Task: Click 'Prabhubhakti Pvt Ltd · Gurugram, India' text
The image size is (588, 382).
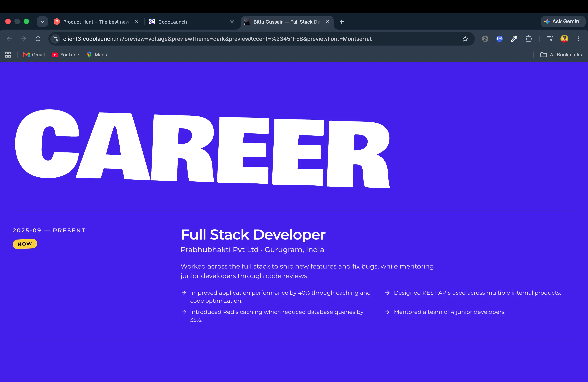Action: coord(252,250)
